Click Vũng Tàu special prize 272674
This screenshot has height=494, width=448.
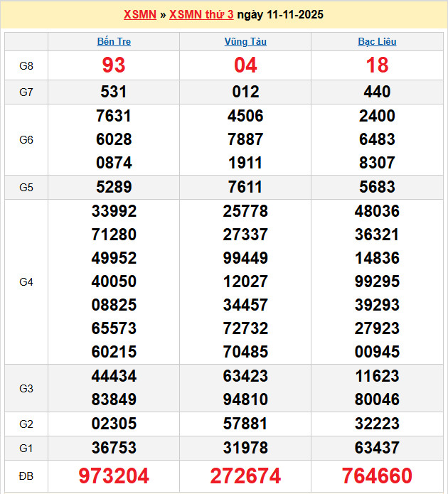pyautogui.click(x=245, y=476)
